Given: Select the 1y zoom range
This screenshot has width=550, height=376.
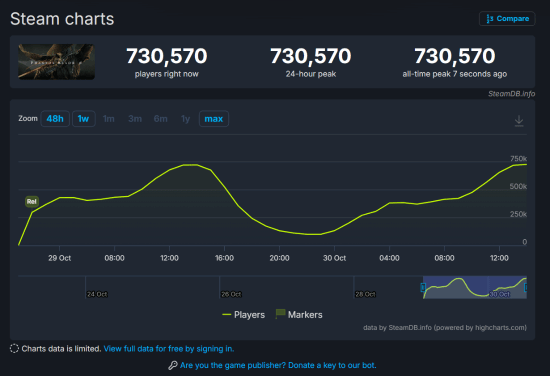Looking at the screenshot, I should click(186, 119).
